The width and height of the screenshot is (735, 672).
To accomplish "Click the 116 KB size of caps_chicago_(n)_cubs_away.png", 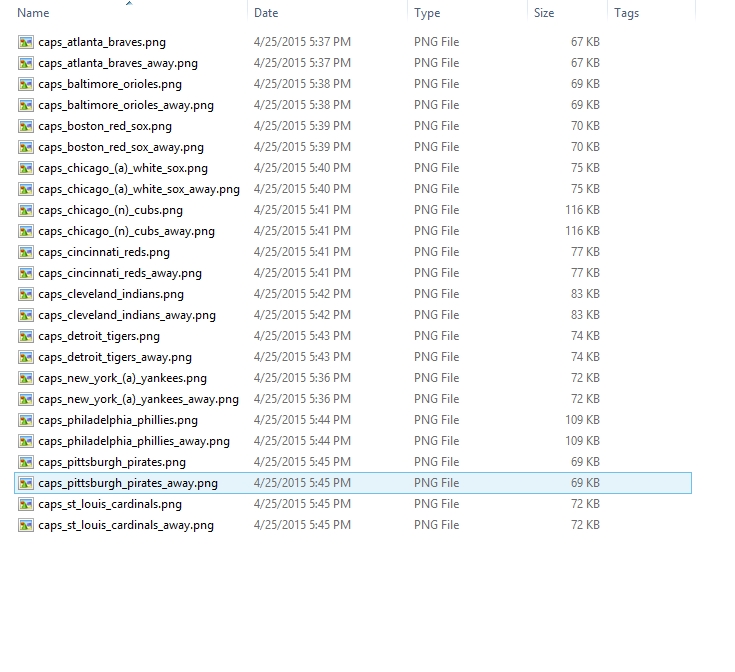I will click(582, 231).
